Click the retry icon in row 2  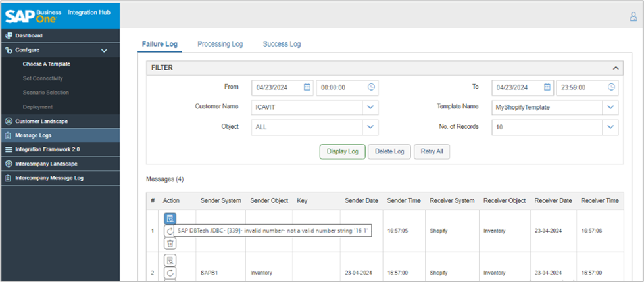(170, 273)
